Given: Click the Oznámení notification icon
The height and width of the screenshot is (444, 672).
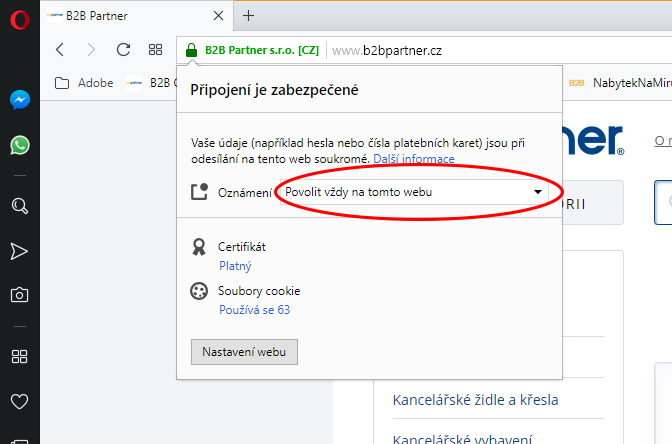Looking at the screenshot, I should point(199,192).
